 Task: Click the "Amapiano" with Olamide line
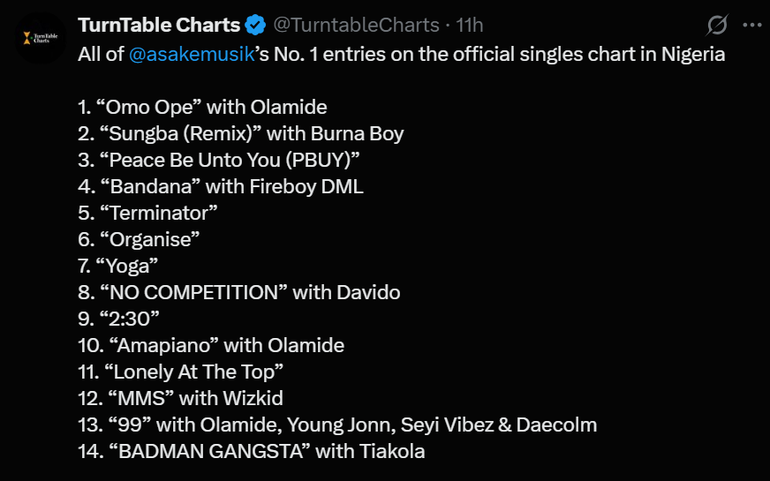pos(210,345)
